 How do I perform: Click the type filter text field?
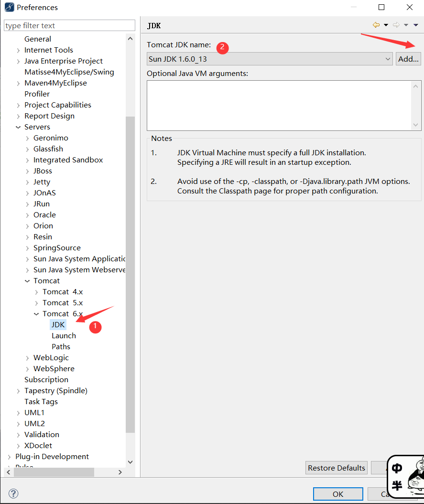click(69, 25)
